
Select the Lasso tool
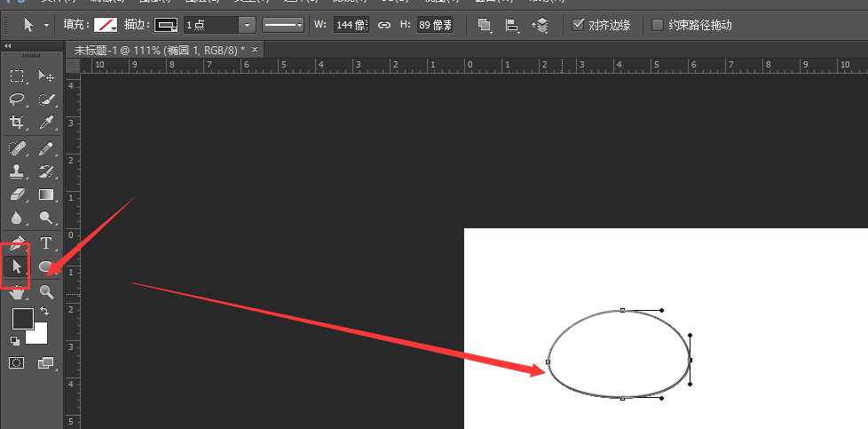click(17, 99)
